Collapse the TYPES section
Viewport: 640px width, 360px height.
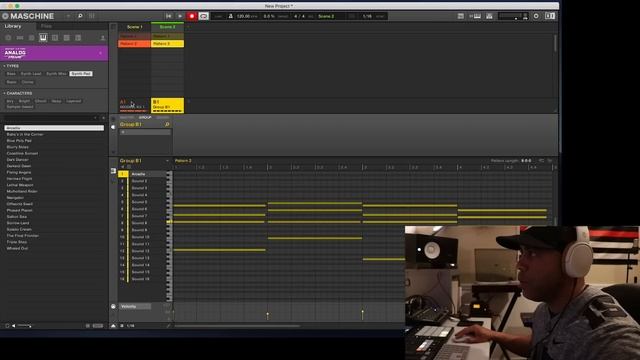[11, 66]
